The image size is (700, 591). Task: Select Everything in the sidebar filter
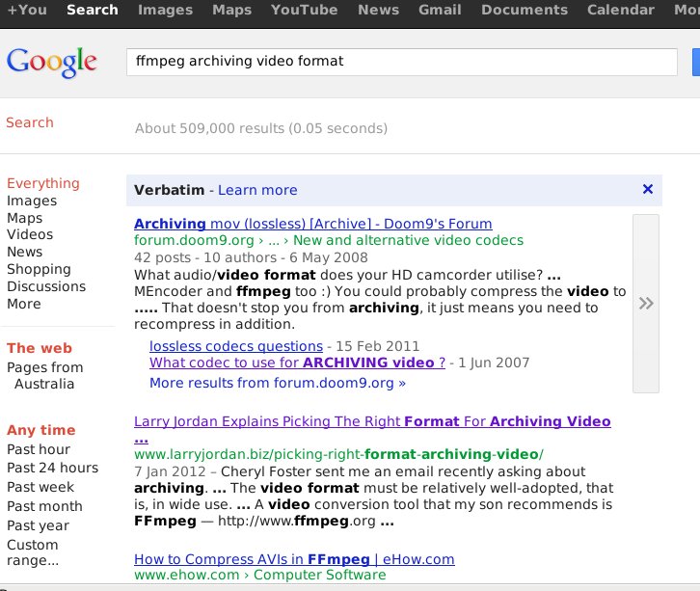tap(43, 183)
